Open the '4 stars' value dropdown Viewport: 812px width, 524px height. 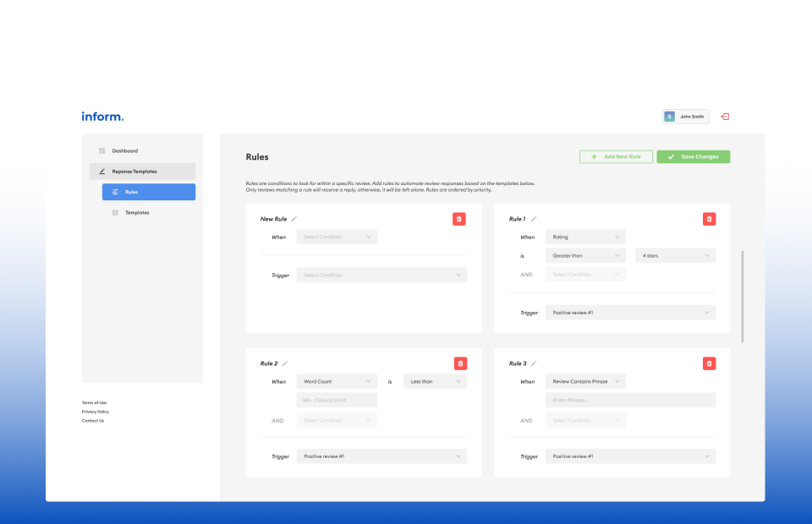pos(675,255)
